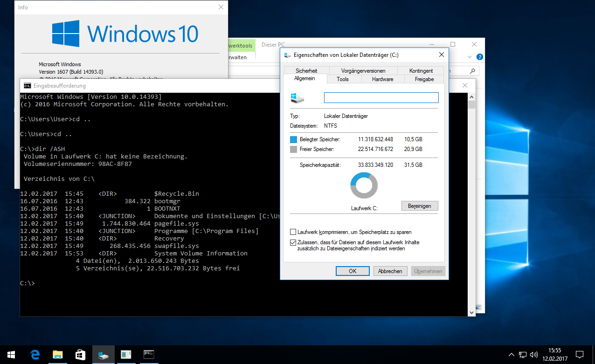This screenshot has height=364, width=595.
Task: Click the Explorer help question mark icon
Action: pos(480,57)
